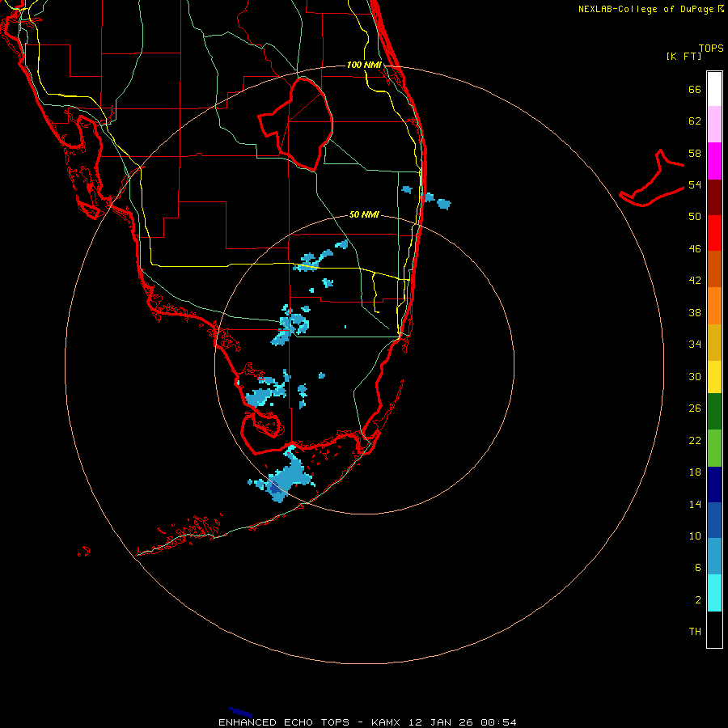
Task: Select the 34 legend value
Action: click(695, 344)
